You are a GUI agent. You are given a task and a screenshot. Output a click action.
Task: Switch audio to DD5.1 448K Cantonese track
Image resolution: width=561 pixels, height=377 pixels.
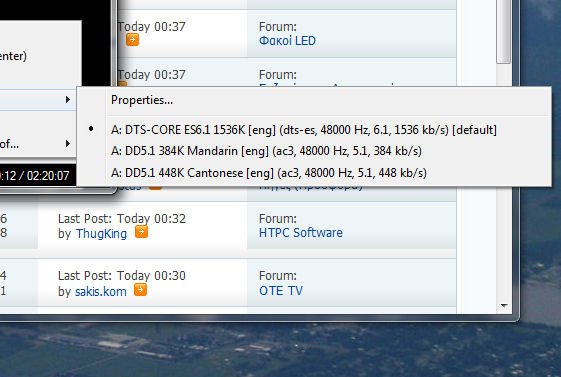269,173
